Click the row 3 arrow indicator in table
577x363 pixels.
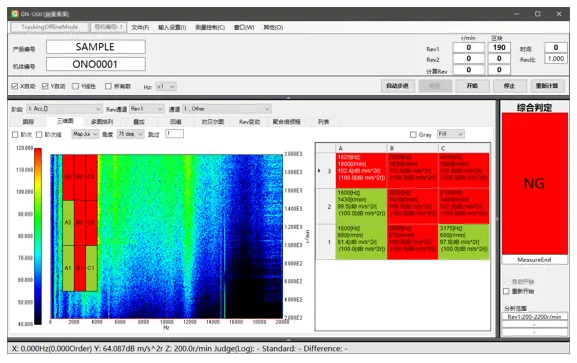click(x=319, y=171)
